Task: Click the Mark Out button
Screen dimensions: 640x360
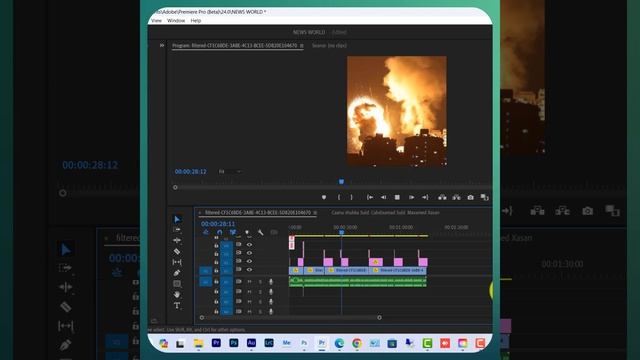Action: pos(351,198)
